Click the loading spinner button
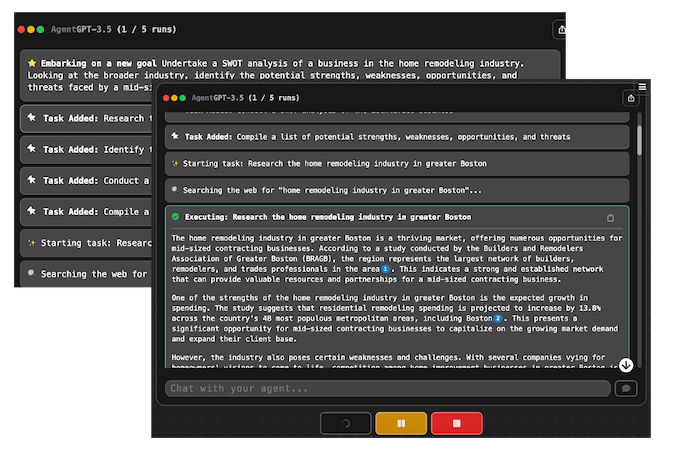 (346, 423)
